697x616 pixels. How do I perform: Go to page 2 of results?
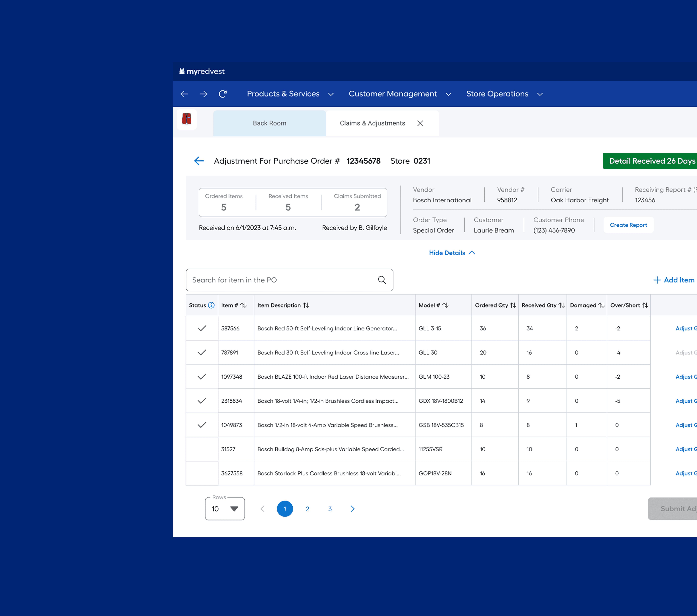pyautogui.click(x=307, y=509)
